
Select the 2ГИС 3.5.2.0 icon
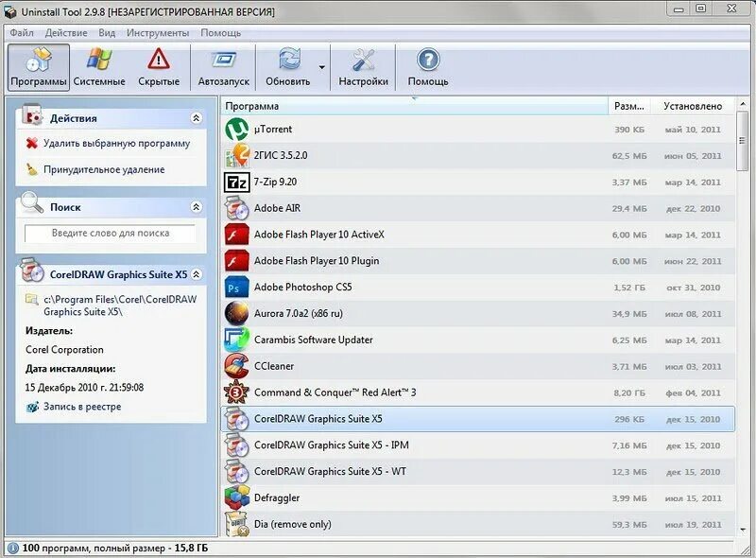coord(237,155)
